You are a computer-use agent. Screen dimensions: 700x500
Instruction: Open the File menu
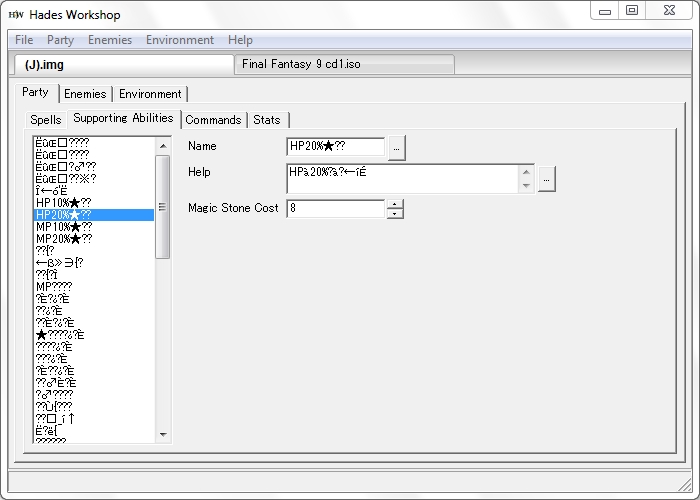[x=24, y=40]
